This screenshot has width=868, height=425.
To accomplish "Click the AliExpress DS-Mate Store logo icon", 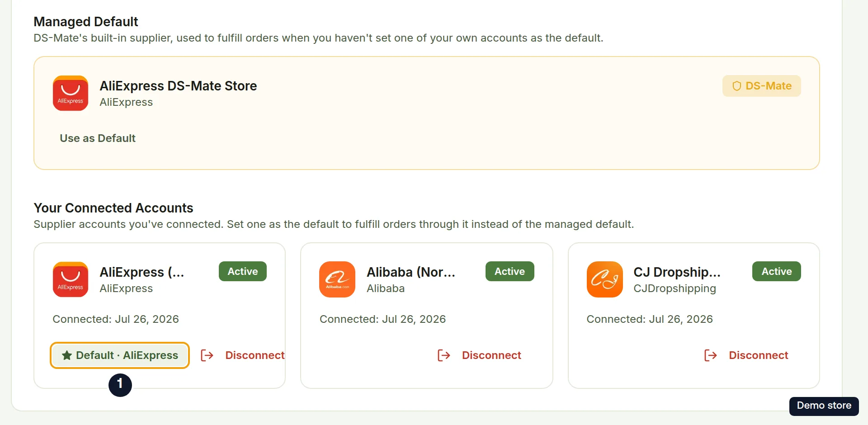I will pos(71,93).
